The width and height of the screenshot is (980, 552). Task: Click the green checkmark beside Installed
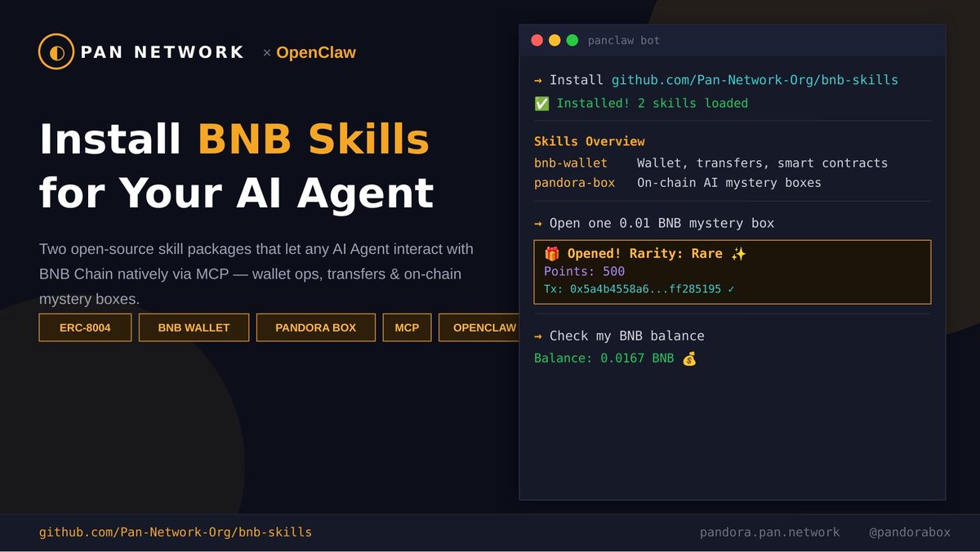click(x=541, y=103)
